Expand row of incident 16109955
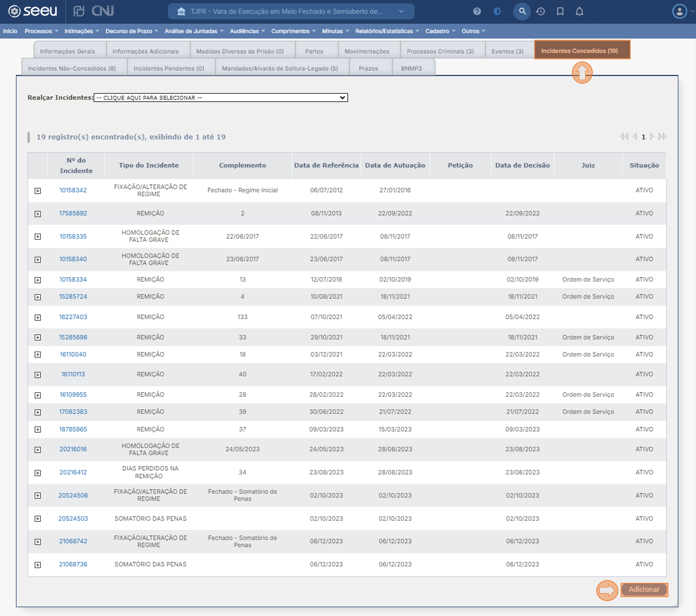 38,395
